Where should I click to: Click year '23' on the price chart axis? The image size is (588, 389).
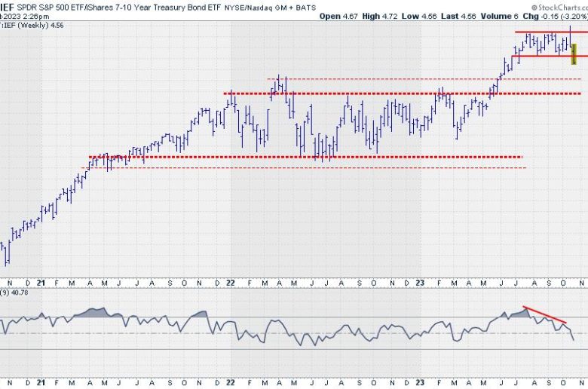[420, 283]
